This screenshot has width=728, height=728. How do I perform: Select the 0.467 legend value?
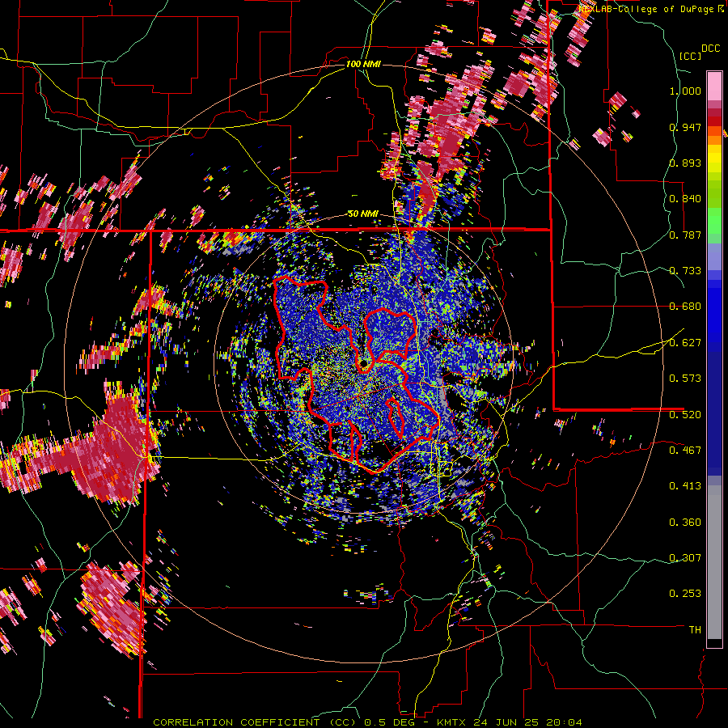(x=685, y=451)
